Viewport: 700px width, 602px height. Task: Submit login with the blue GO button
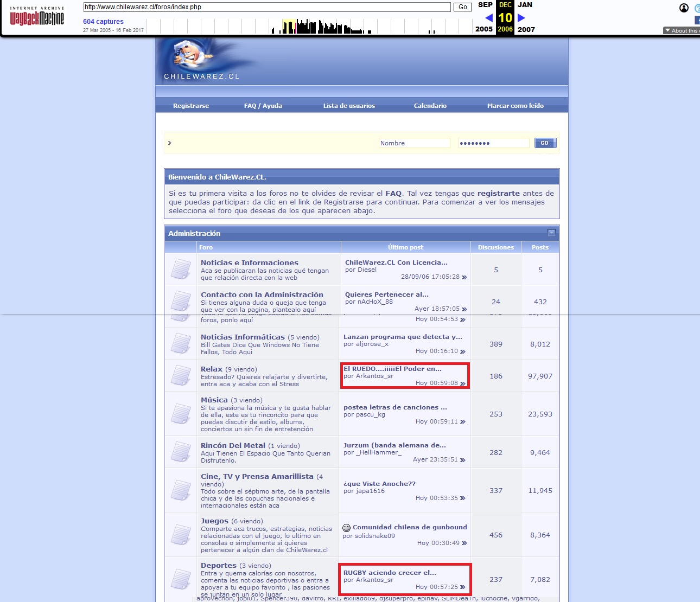click(545, 143)
